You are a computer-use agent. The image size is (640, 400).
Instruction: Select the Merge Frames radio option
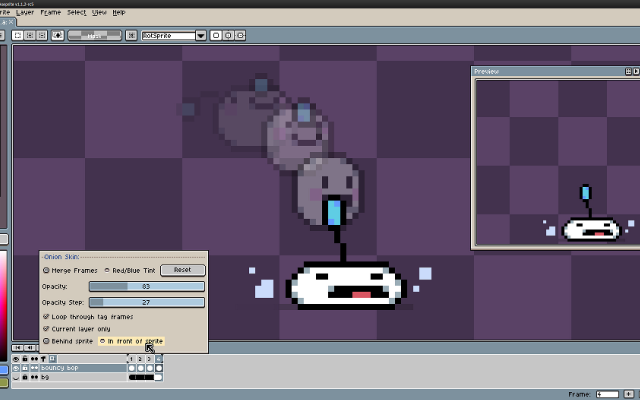(x=70, y=270)
